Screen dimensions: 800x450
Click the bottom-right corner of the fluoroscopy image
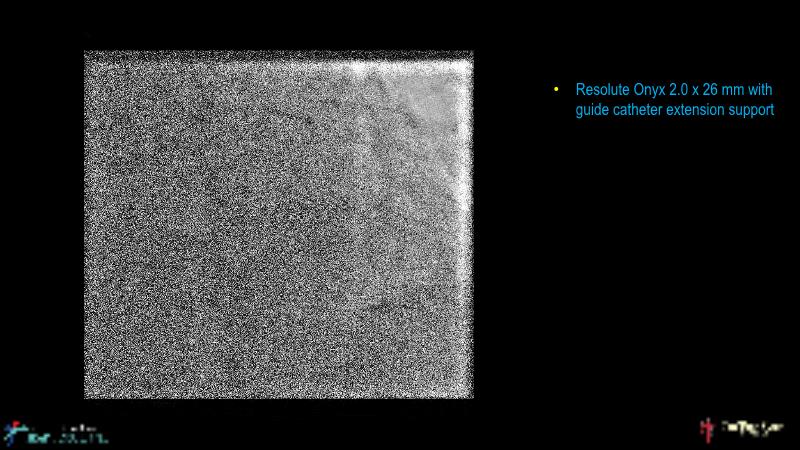pyautogui.click(x=468, y=394)
